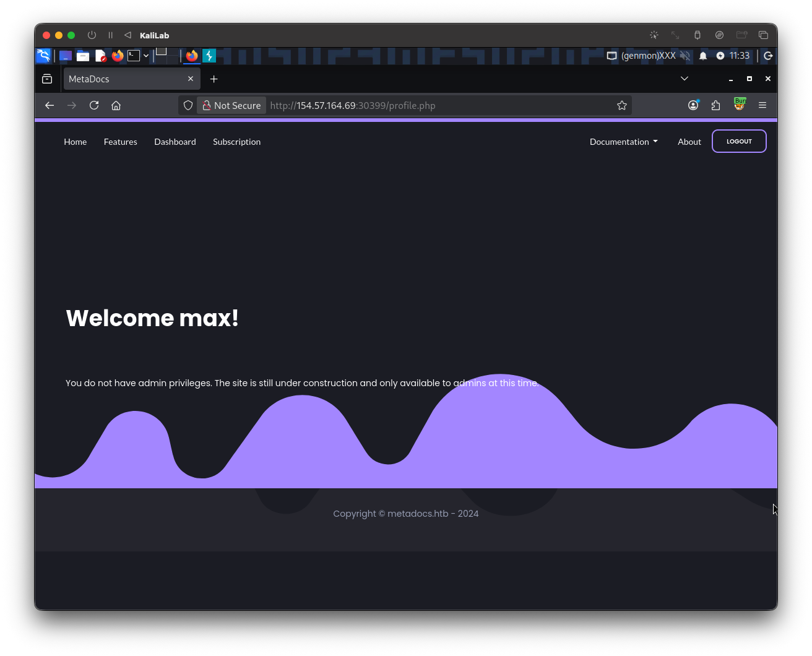Image resolution: width=812 pixels, height=656 pixels.
Task: Open a new tab with plus button
Action: [214, 79]
